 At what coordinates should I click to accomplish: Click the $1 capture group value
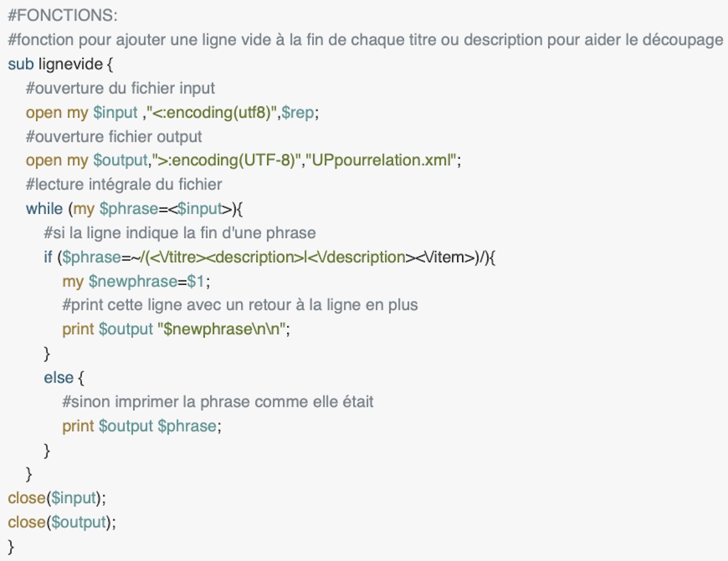(x=196, y=281)
